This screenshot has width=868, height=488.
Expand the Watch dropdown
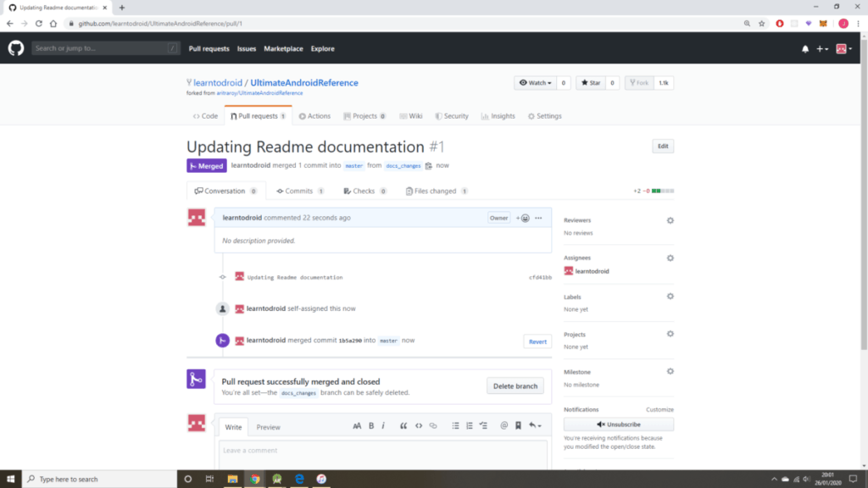click(536, 83)
